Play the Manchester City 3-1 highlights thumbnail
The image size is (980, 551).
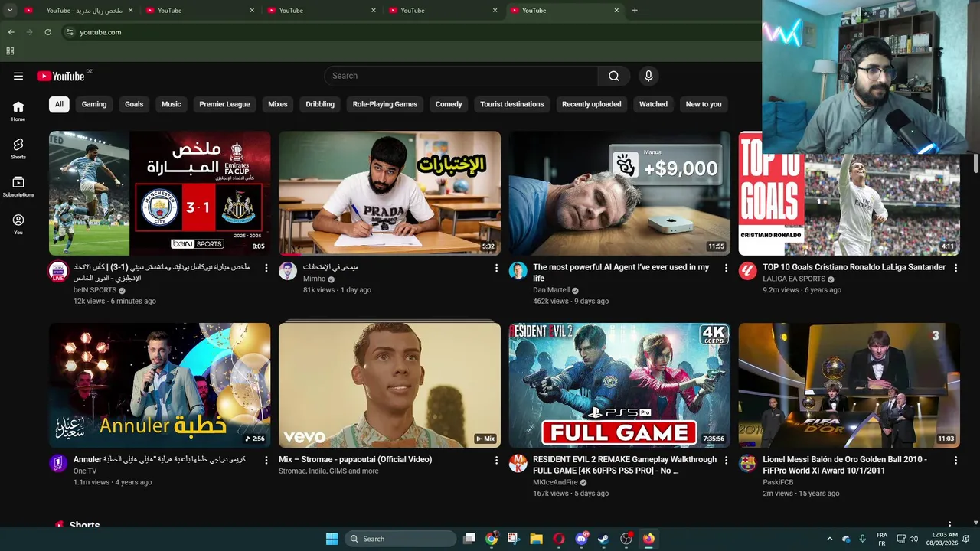click(159, 193)
